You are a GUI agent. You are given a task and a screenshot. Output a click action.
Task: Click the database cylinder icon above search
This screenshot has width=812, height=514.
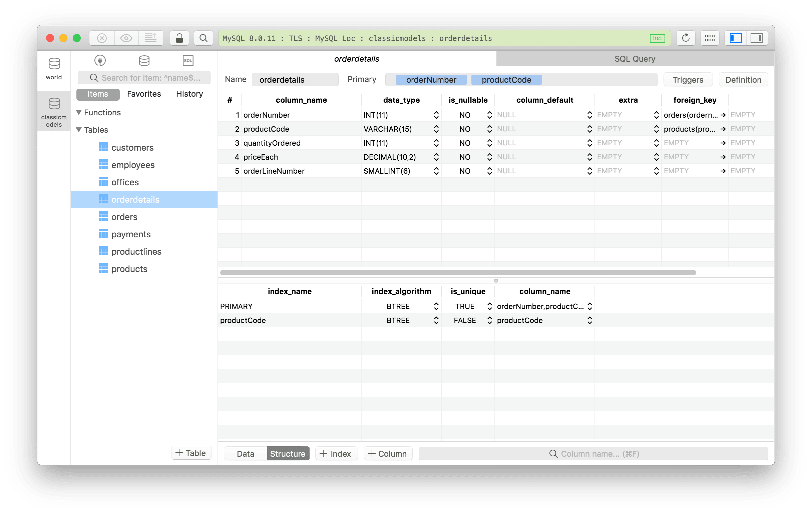[144, 61]
